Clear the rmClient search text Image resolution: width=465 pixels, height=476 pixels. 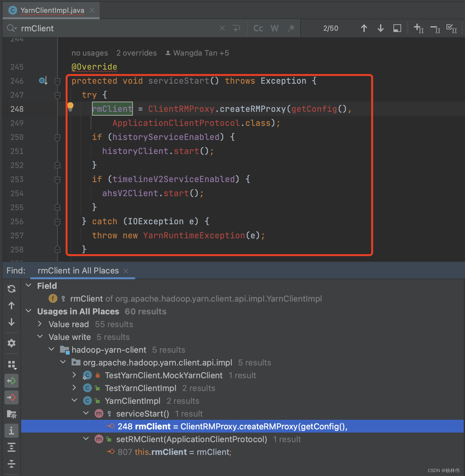[x=222, y=28]
